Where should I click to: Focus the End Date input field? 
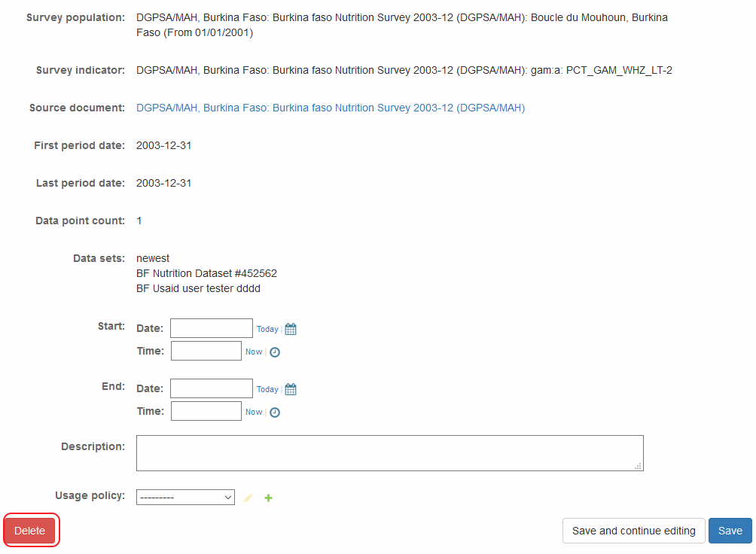pyautogui.click(x=212, y=388)
